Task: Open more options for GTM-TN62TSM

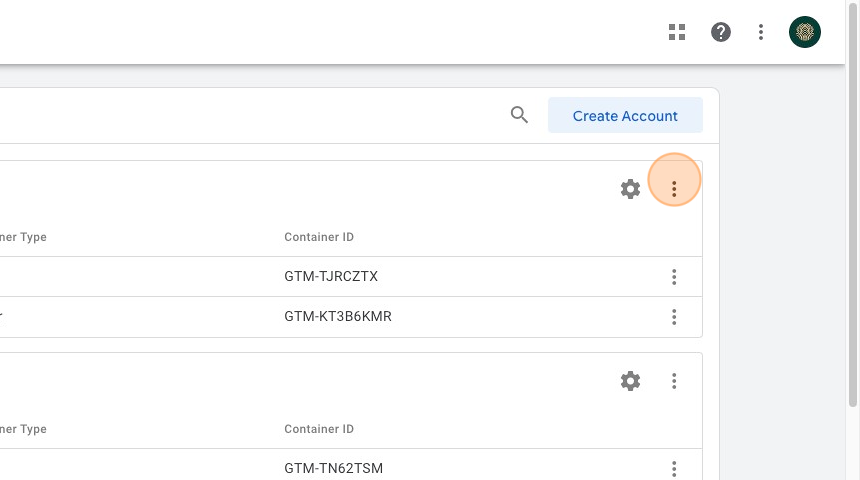Action: click(x=674, y=468)
